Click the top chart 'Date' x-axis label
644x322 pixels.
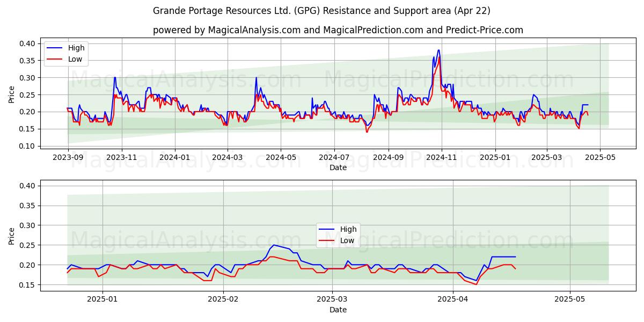coord(338,167)
